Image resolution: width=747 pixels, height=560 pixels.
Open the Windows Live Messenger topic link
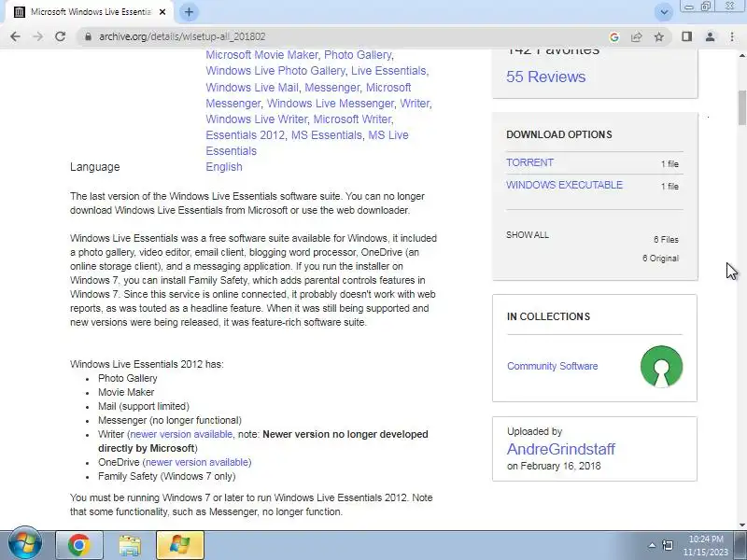(331, 104)
